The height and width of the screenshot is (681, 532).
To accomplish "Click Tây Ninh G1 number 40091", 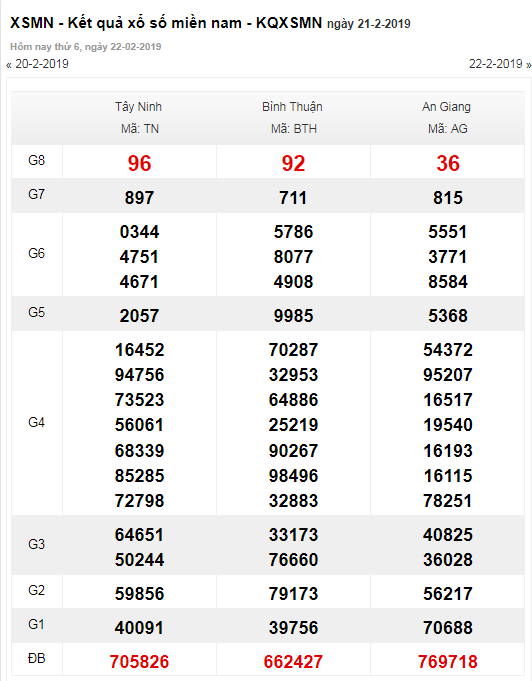I will click(x=139, y=628).
